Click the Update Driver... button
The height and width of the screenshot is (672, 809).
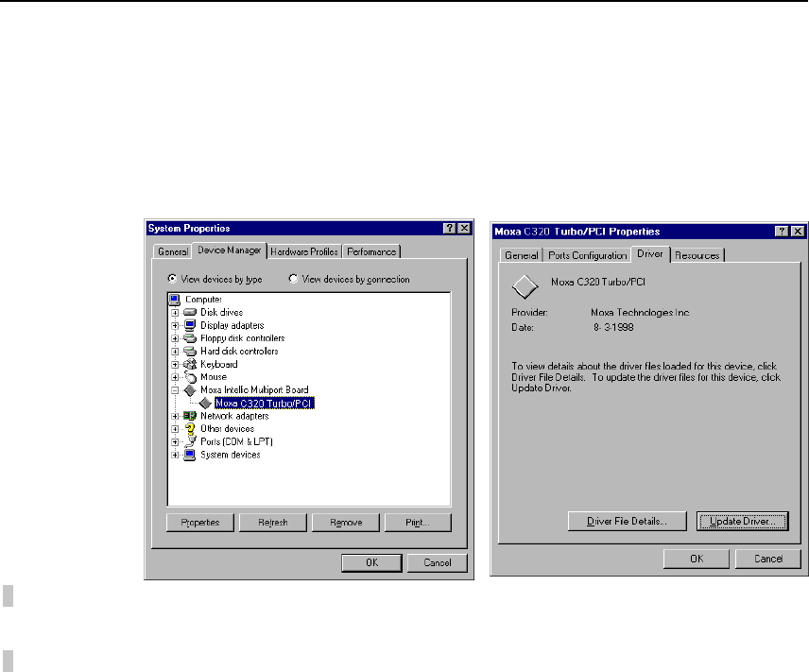tap(743, 522)
